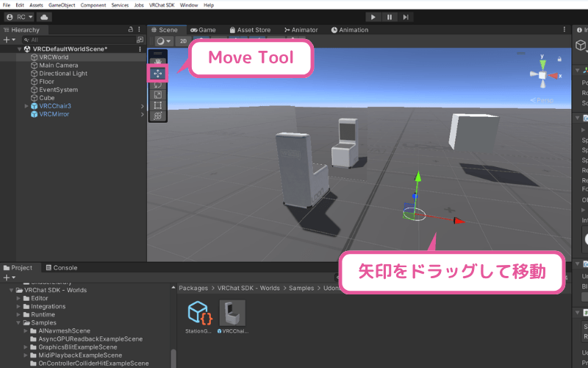Open the Scene view options menu

click(x=564, y=29)
